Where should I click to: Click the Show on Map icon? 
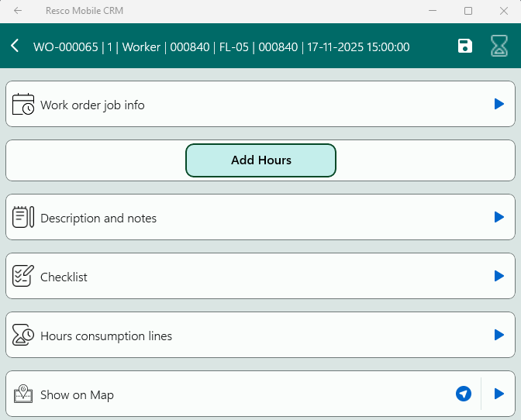[23, 394]
